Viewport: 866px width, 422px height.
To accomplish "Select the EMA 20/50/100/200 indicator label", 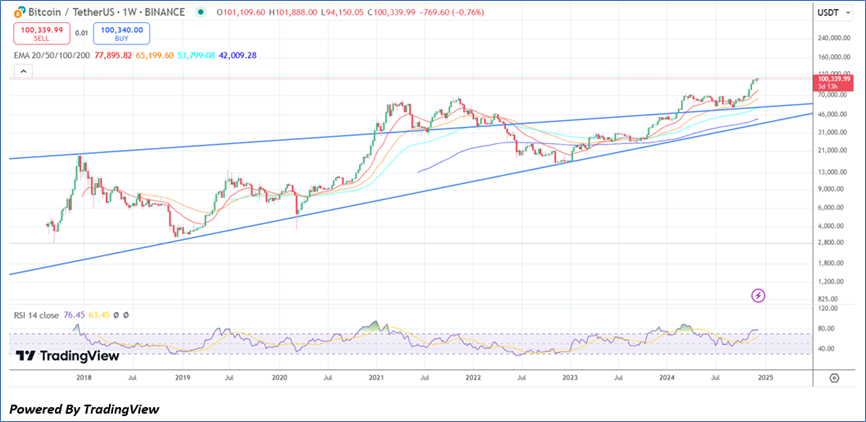I will point(52,55).
